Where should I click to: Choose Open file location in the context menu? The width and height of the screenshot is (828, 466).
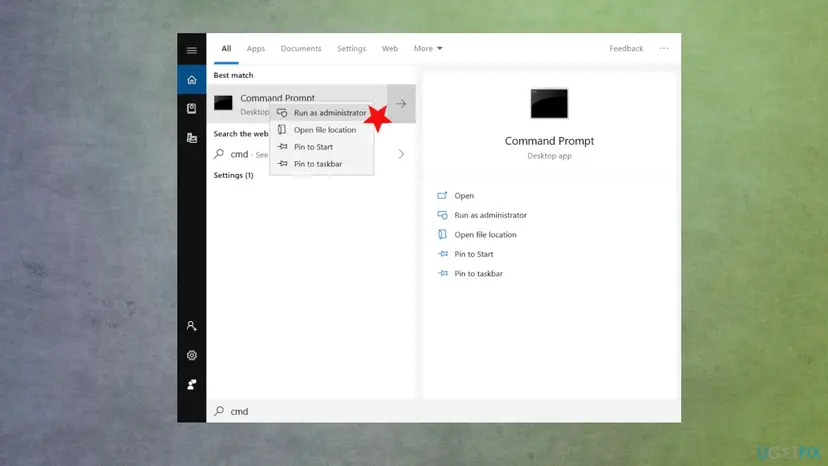(322, 129)
